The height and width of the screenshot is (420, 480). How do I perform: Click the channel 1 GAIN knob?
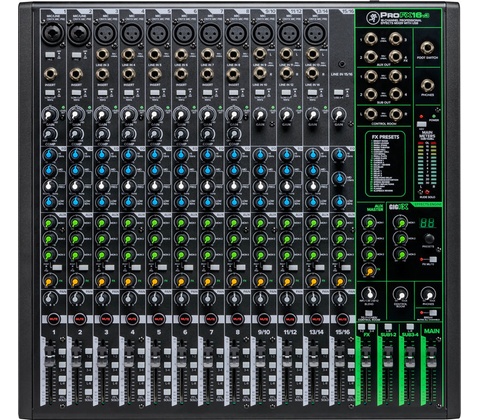click(x=49, y=115)
